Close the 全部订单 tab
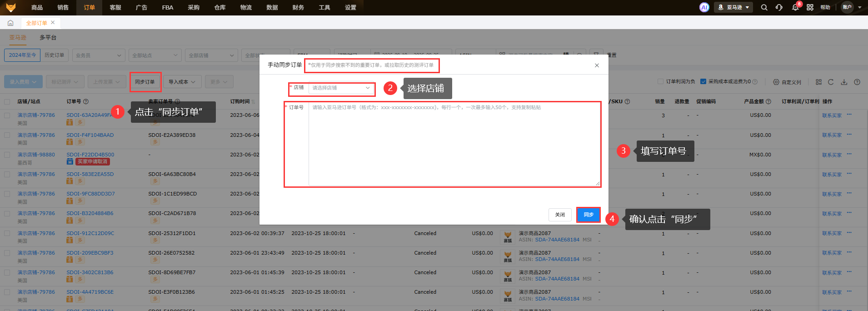The height and width of the screenshot is (311, 868). coord(53,22)
